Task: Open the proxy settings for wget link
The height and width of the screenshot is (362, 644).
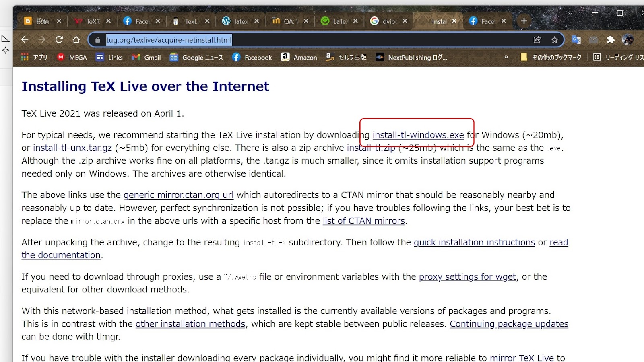Action: (x=467, y=277)
